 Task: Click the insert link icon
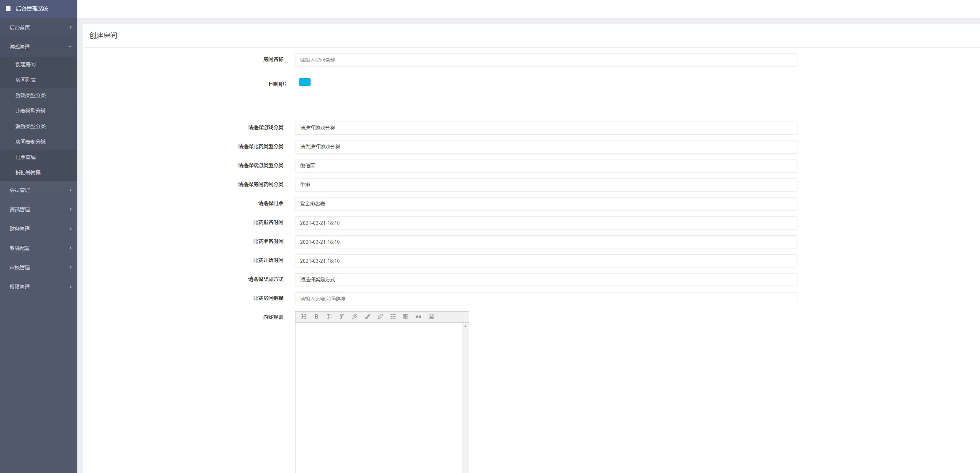[x=380, y=317]
